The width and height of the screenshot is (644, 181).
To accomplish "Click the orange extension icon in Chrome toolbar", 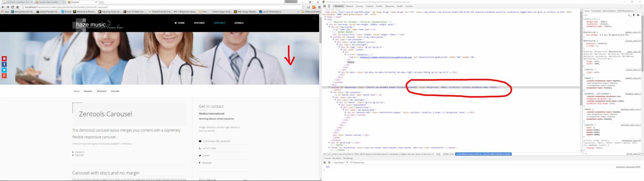I will [314, 7].
